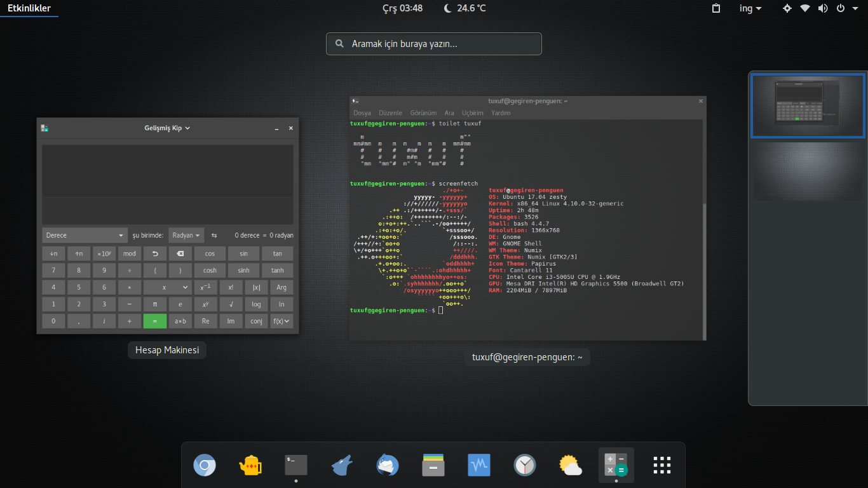The width and height of the screenshot is (868, 488).
Task: Select the first workspace thumbnail
Action: [x=808, y=105]
